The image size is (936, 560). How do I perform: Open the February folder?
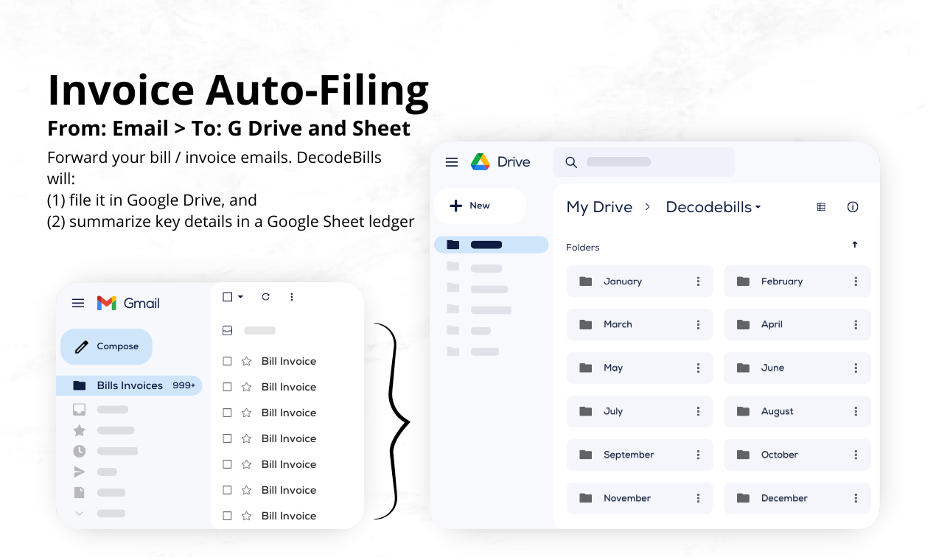click(x=797, y=281)
